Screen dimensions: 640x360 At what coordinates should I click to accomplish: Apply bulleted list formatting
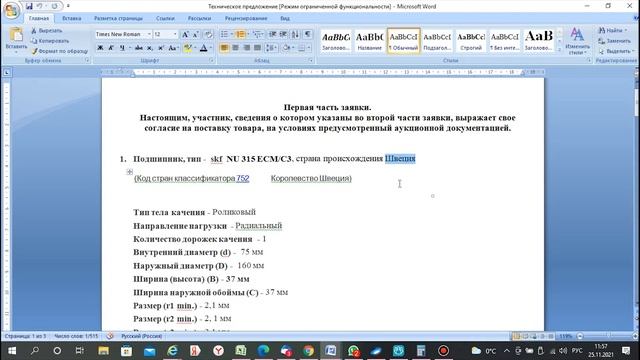(224, 35)
